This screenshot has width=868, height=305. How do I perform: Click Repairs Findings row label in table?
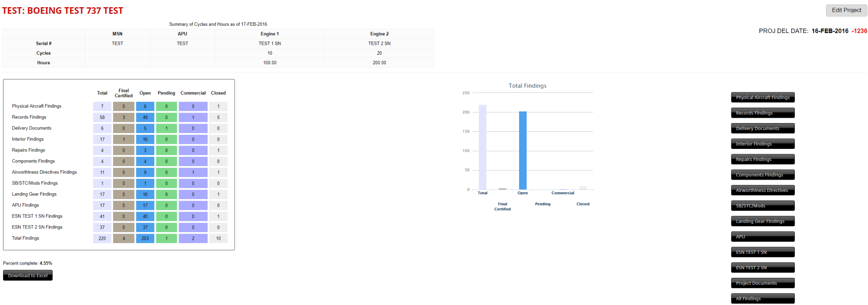point(28,150)
